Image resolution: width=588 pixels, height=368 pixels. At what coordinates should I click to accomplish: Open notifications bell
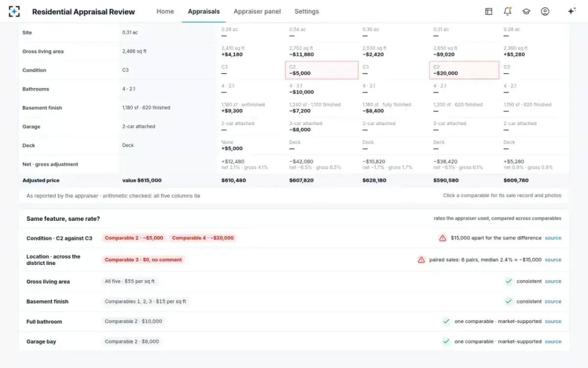[x=507, y=11]
